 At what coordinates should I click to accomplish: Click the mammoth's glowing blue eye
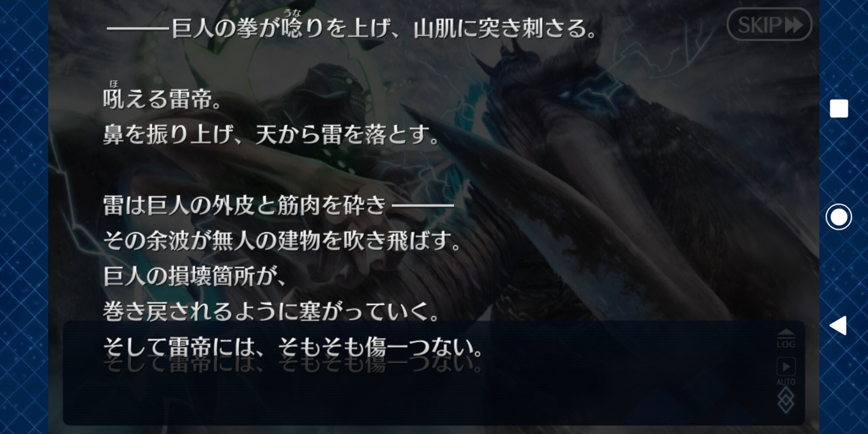tap(564, 94)
